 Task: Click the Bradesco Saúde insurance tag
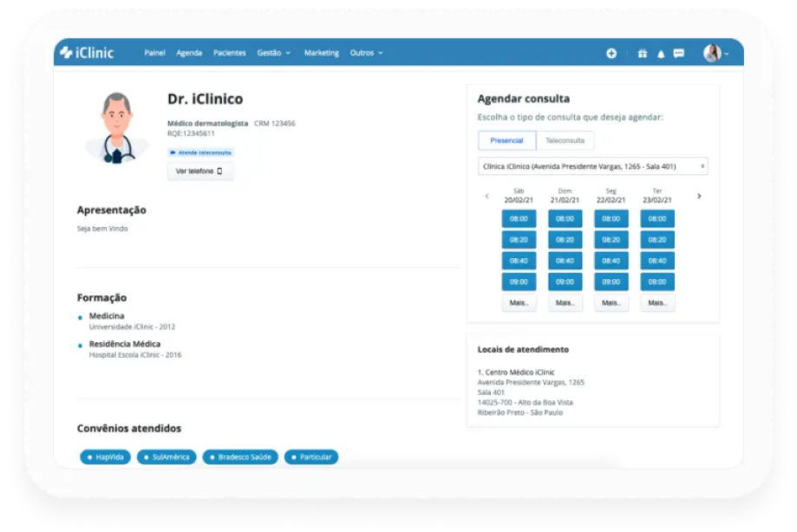point(240,457)
